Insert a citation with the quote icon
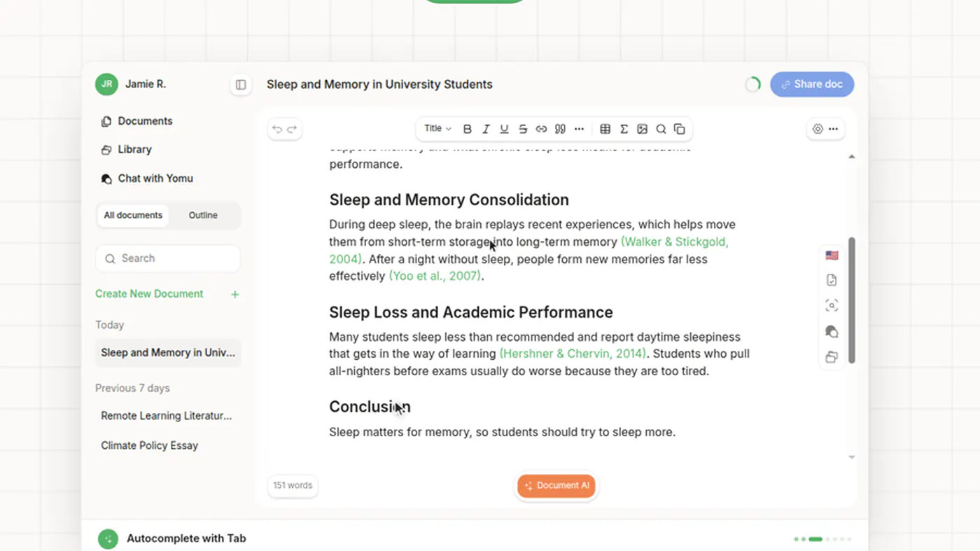980x551 pixels. pyautogui.click(x=560, y=129)
